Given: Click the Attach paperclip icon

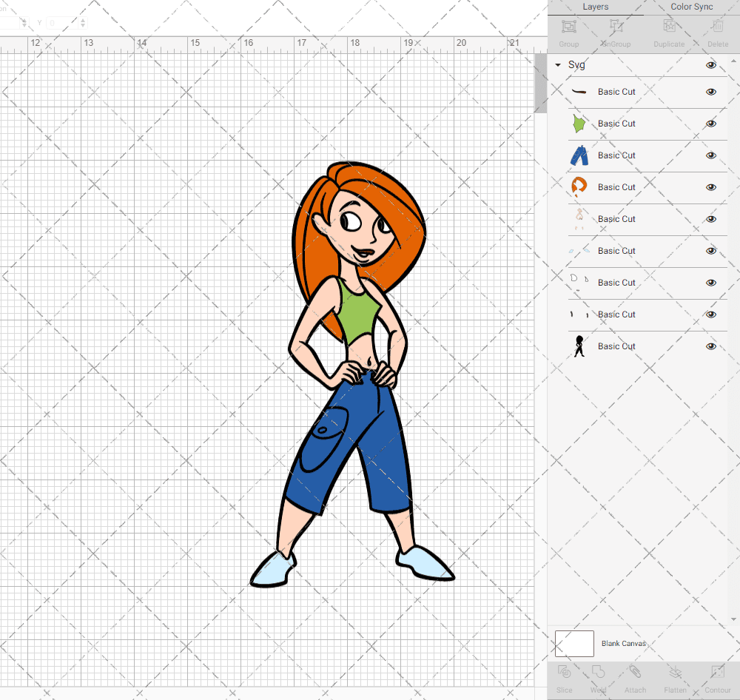Looking at the screenshot, I should pos(635,672).
